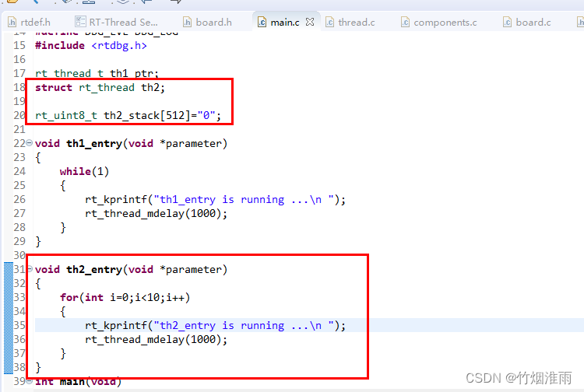Place cursor on 'rt_thread_t th1_ptr;' line
This screenshot has width=584, height=392.
coord(97,73)
